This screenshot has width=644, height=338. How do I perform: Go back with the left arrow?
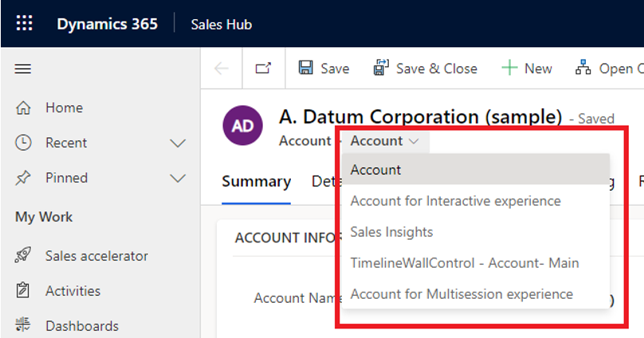point(222,69)
